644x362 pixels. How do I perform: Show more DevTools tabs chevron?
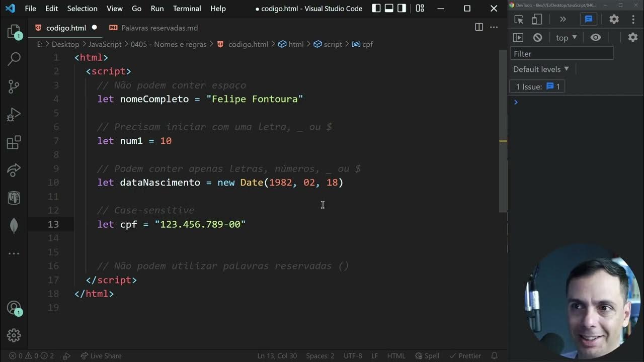pyautogui.click(x=562, y=19)
